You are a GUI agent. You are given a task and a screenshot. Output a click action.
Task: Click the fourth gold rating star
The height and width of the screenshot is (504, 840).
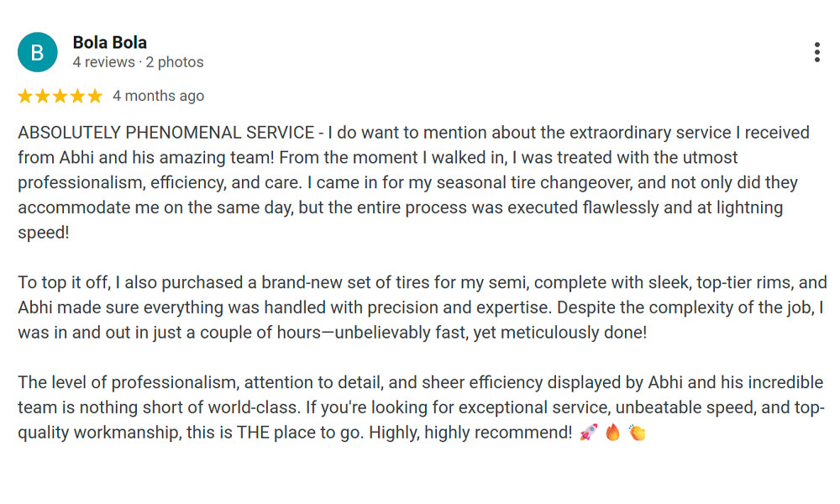pos(77,96)
